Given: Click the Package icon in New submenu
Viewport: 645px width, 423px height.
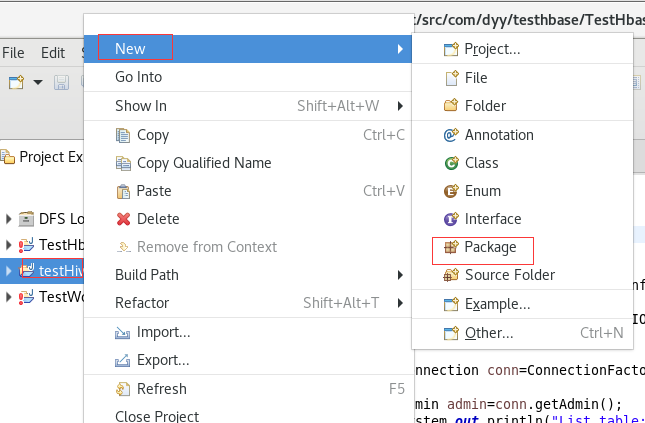Looking at the screenshot, I should pyautogui.click(x=449, y=247).
